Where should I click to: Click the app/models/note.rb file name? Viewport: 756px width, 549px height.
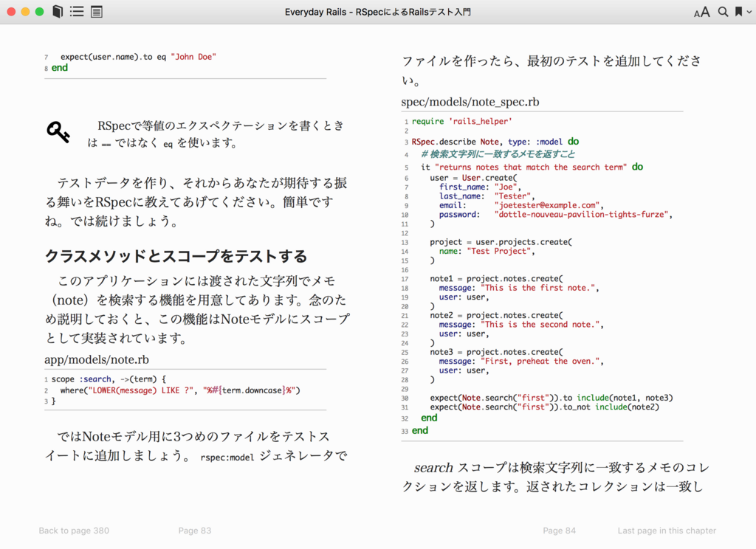97,359
